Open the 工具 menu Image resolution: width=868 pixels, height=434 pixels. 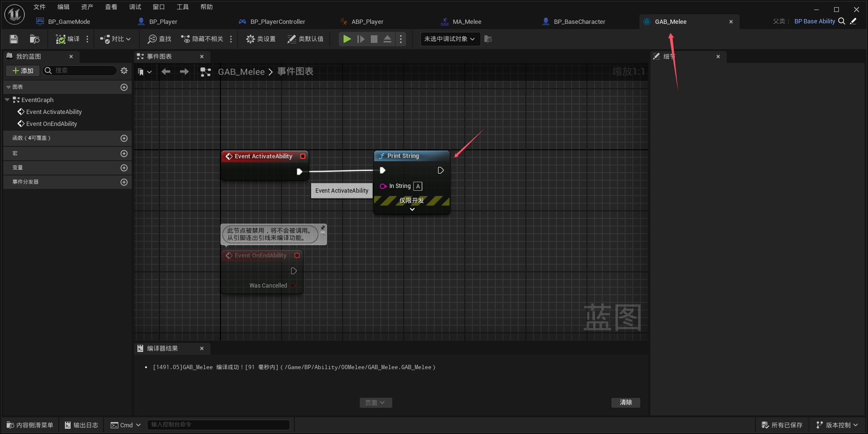pyautogui.click(x=183, y=7)
